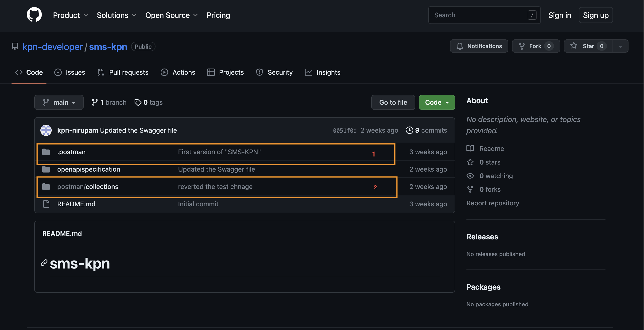The width and height of the screenshot is (644, 330).
Task: Open the .postman folder
Action: [x=71, y=152]
